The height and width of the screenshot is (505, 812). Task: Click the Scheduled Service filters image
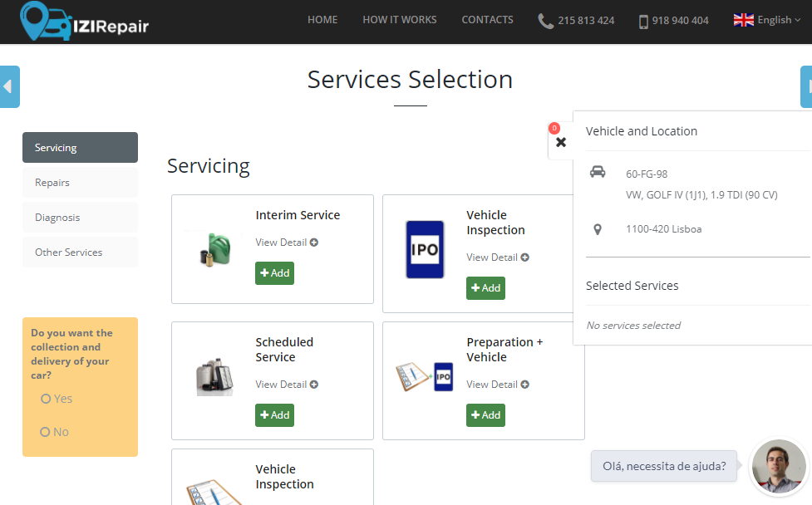[215, 377]
